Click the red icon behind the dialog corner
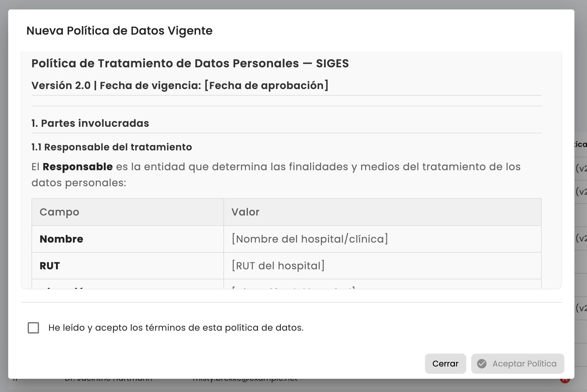 [565, 380]
